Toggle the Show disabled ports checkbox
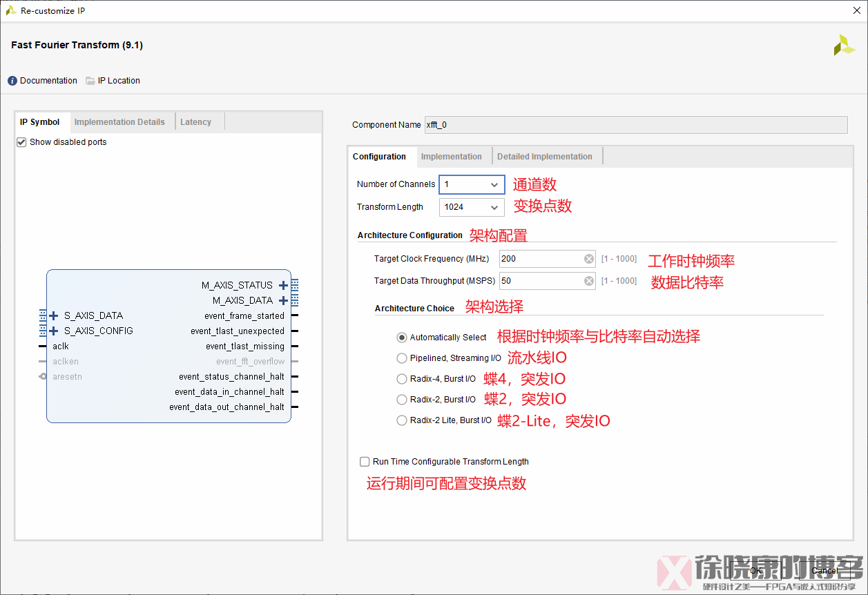Image resolution: width=868 pixels, height=595 pixels. (21, 142)
